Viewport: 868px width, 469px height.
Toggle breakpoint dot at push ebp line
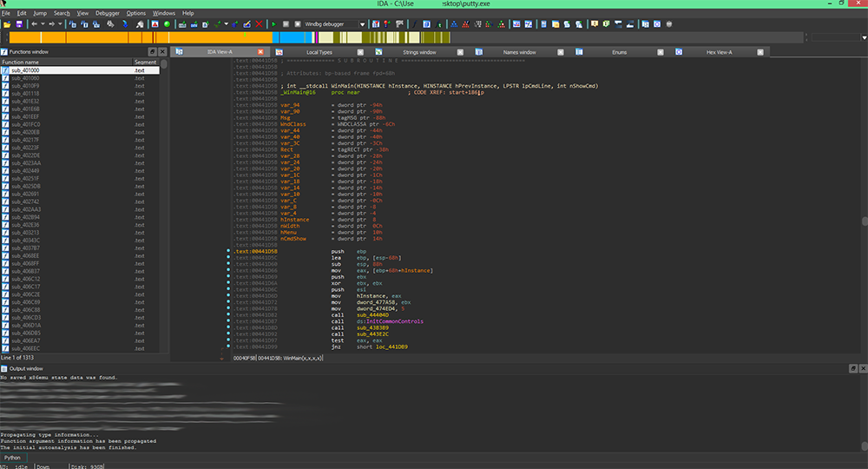coord(227,252)
